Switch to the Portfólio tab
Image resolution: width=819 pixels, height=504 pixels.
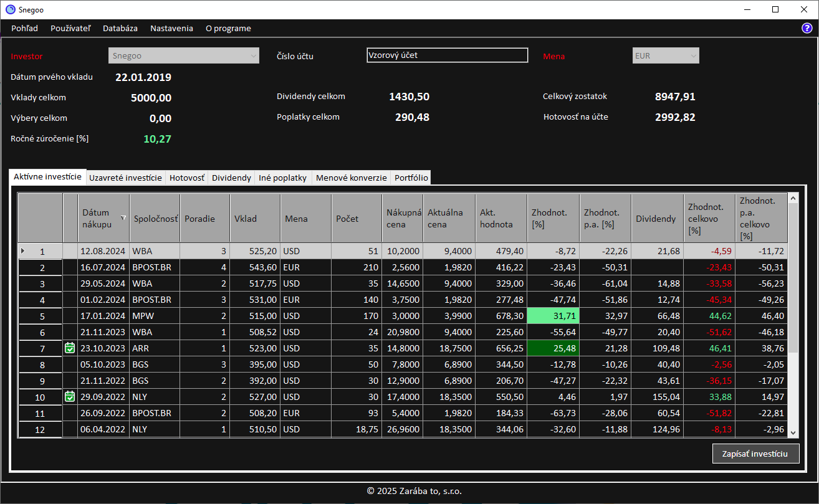(411, 178)
